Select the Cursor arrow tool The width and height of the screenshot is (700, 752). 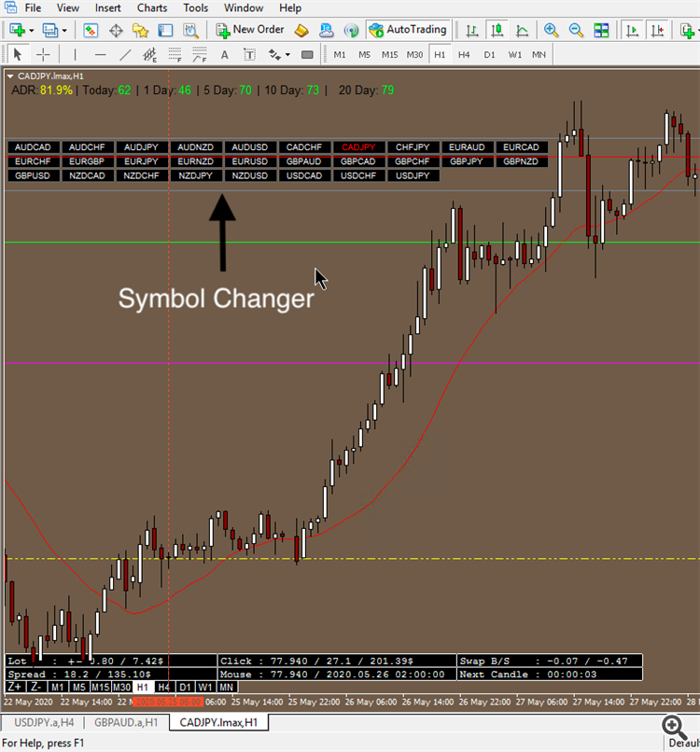(18, 54)
